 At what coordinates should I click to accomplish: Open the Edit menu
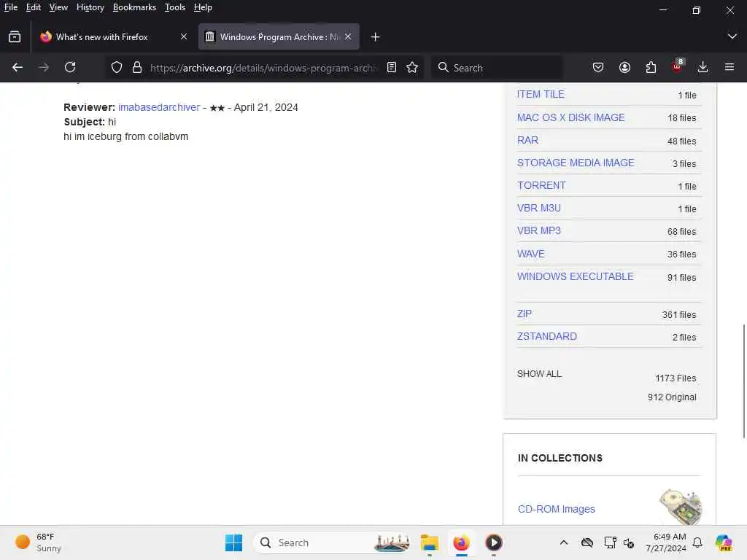tap(34, 7)
